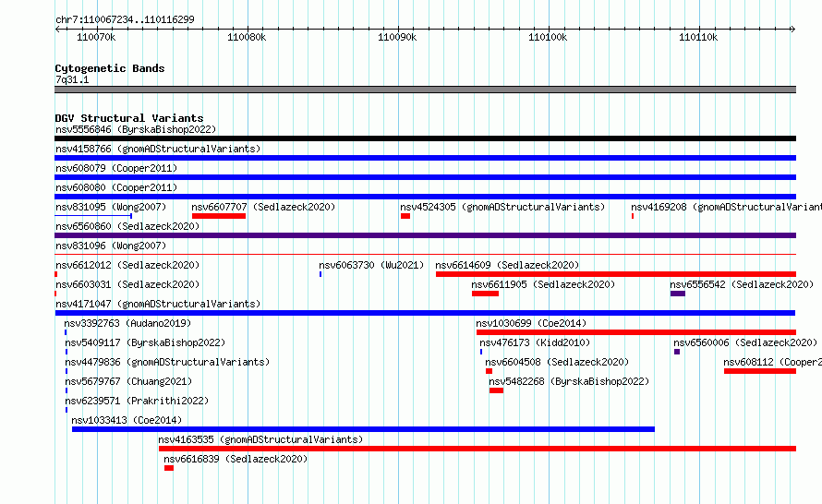This screenshot has width=822, height=504.
Task: Select the nsv608112 Cooper label
Action: [772, 362]
